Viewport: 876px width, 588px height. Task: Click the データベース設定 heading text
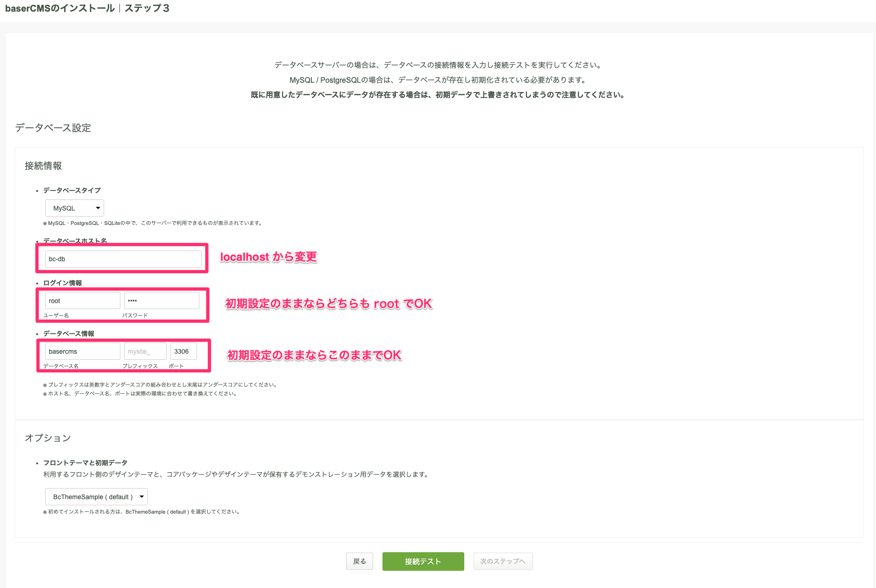click(x=53, y=128)
